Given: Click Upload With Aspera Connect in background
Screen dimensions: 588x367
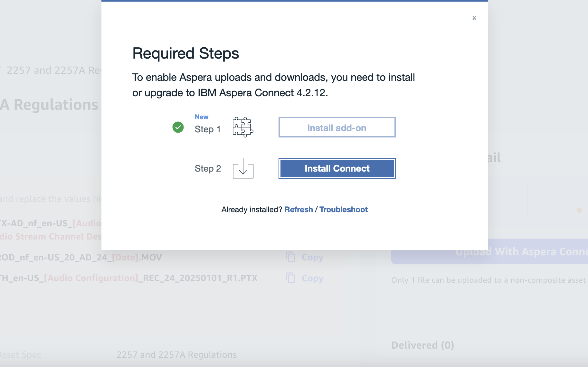Looking at the screenshot, I should (x=489, y=251).
